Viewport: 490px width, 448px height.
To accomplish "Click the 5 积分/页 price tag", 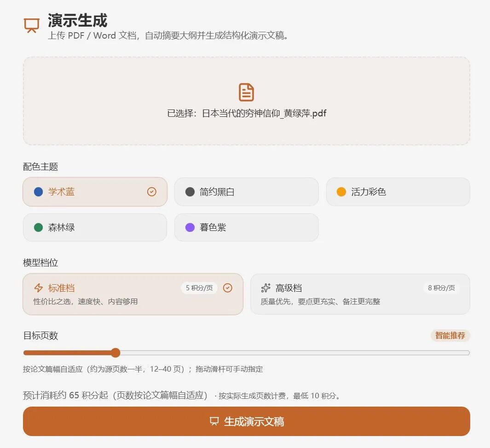I will tap(199, 288).
